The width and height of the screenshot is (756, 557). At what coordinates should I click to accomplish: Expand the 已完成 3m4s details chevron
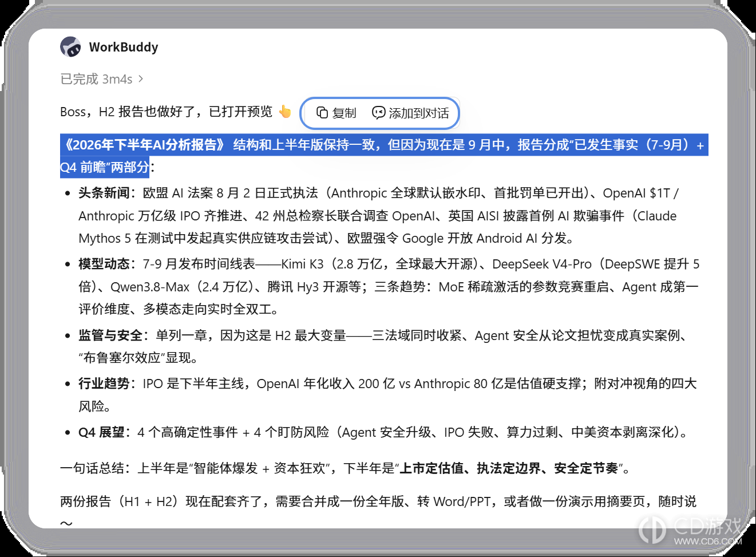(x=141, y=79)
